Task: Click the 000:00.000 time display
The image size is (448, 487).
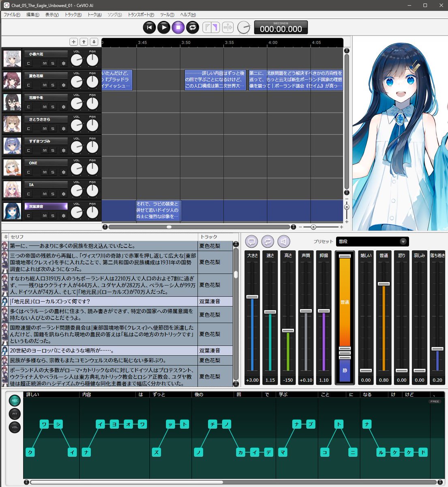Action: 281,28
